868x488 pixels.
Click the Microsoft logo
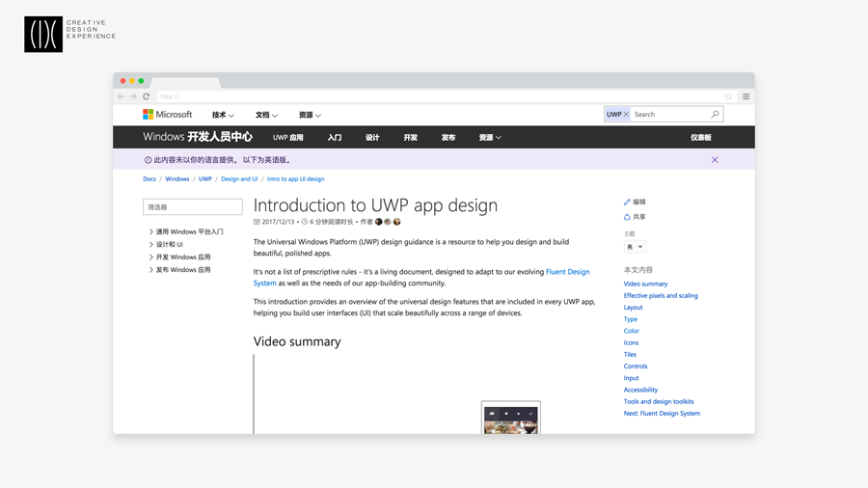click(x=167, y=114)
